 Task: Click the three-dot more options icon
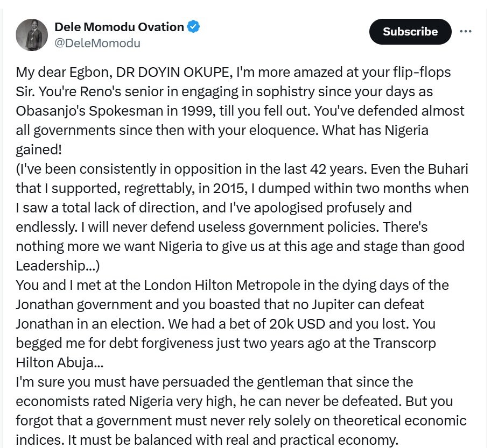[x=466, y=31]
